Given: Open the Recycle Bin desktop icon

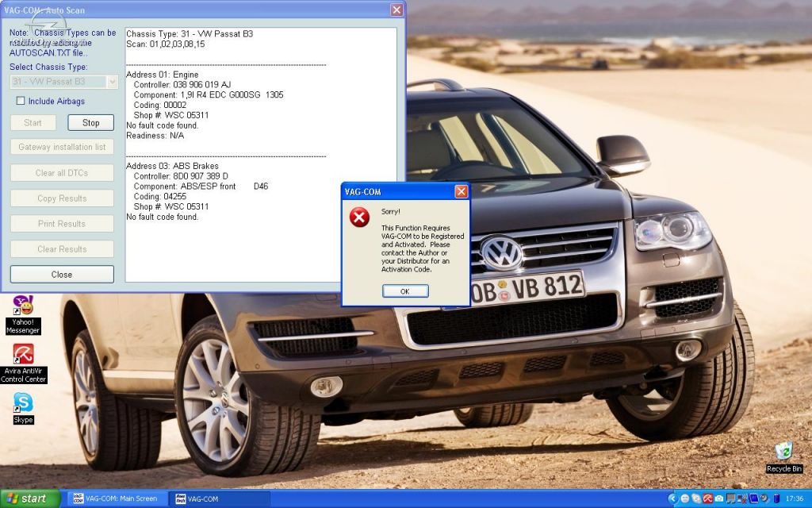Looking at the screenshot, I should [784, 456].
